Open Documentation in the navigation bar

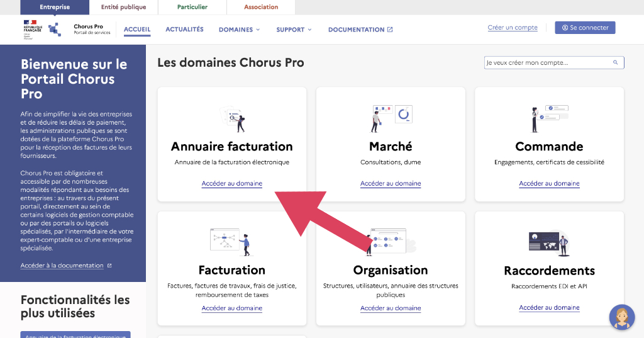click(x=360, y=30)
